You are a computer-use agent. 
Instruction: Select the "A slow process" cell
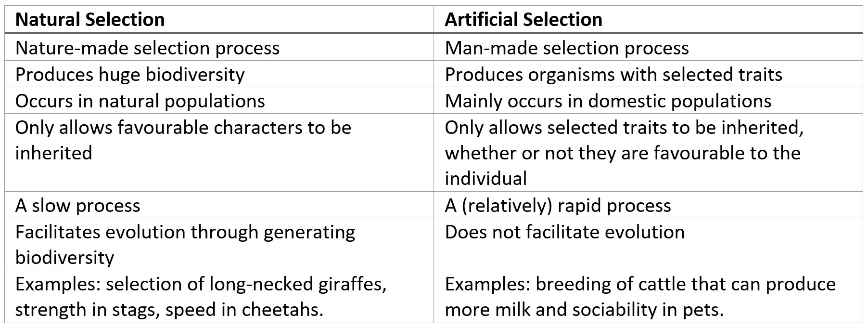tap(78, 206)
